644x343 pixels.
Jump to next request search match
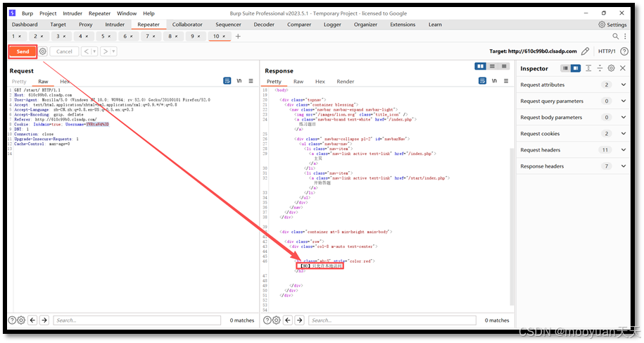point(44,320)
